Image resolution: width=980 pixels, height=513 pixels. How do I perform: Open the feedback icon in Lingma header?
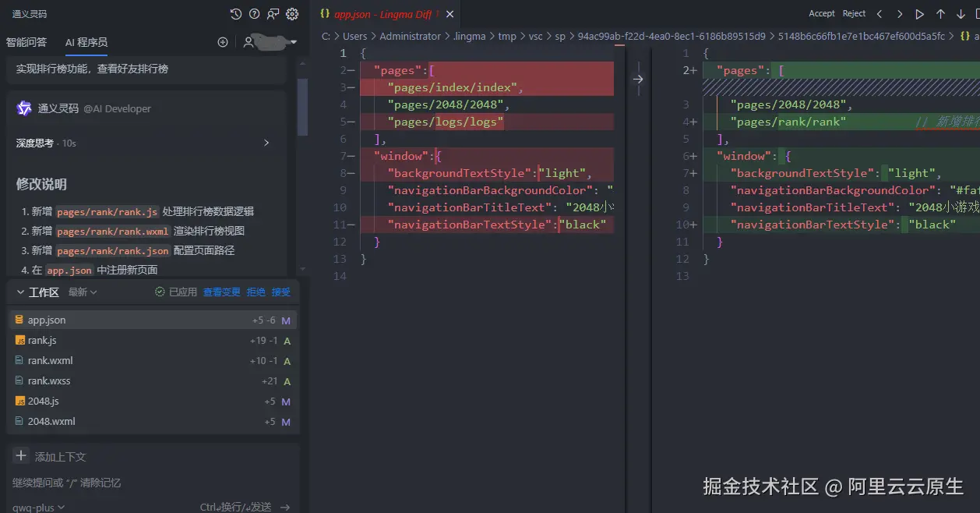[x=273, y=14]
